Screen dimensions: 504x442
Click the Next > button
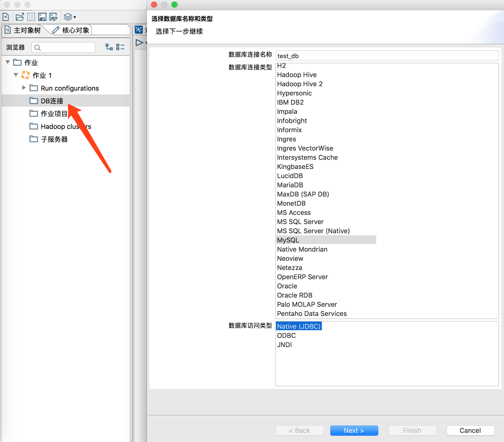tap(354, 431)
